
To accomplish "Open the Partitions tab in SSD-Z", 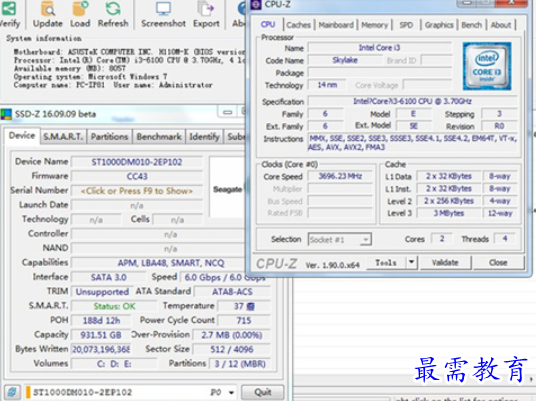I will (x=109, y=137).
